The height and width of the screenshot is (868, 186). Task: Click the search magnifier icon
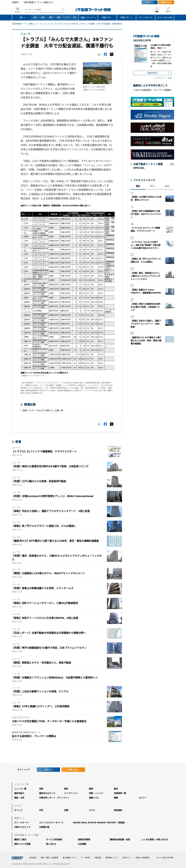62,10
